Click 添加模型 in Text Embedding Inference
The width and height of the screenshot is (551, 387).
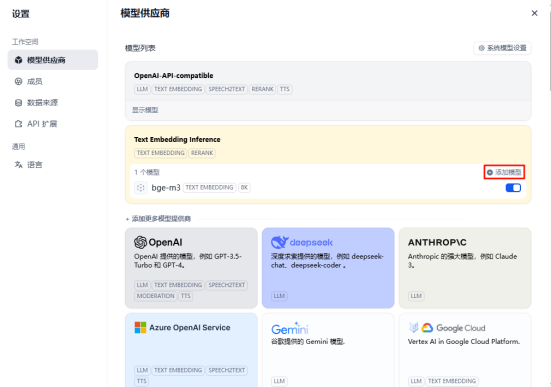504,172
